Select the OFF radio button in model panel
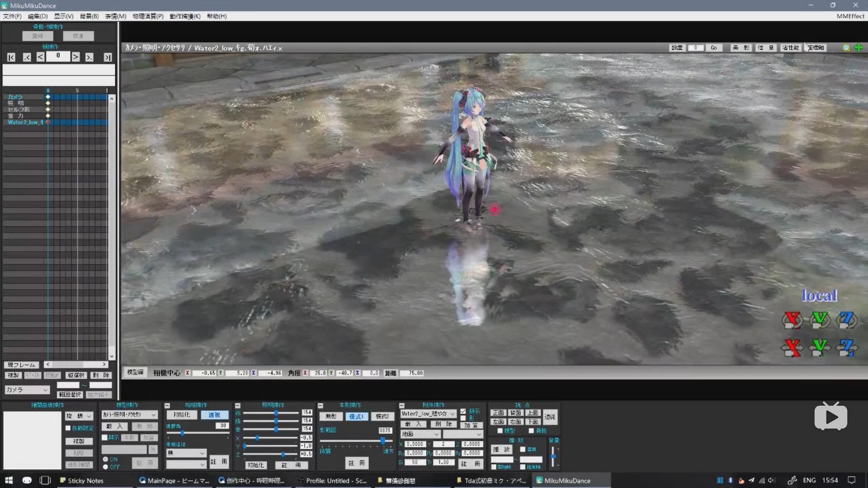This screenshot has width=868, height=488. pos(105,467)
